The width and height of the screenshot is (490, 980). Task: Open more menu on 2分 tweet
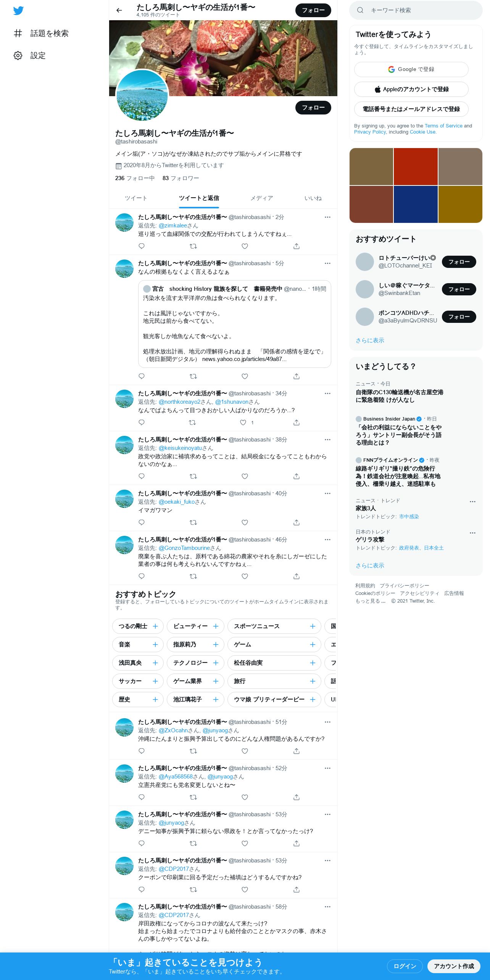pyautogui.click(x=327, y=217)
